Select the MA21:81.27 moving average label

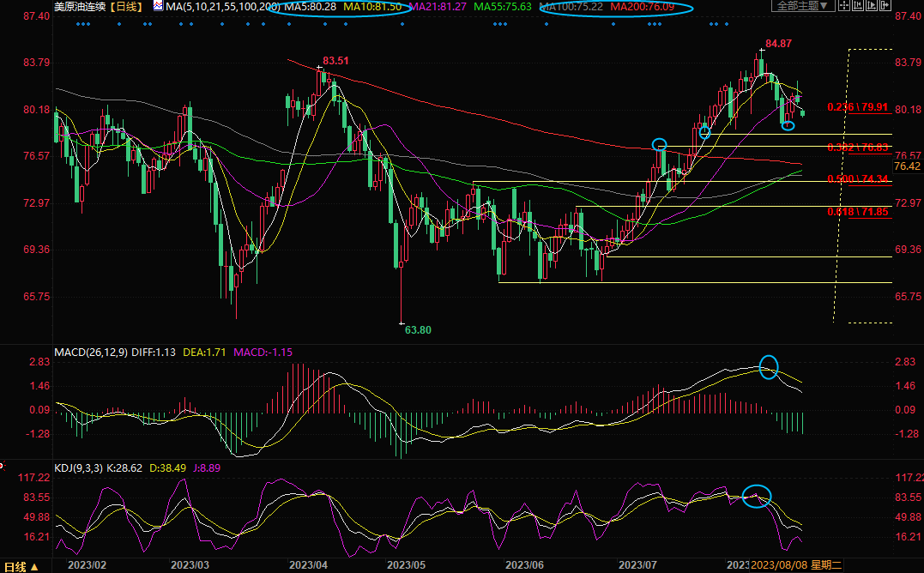point(438,7)
